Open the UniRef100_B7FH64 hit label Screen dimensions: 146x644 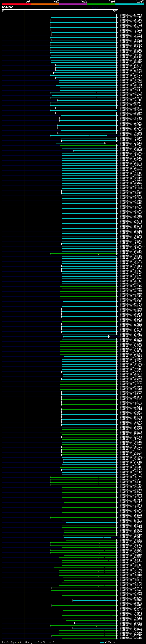pos(131,15)
